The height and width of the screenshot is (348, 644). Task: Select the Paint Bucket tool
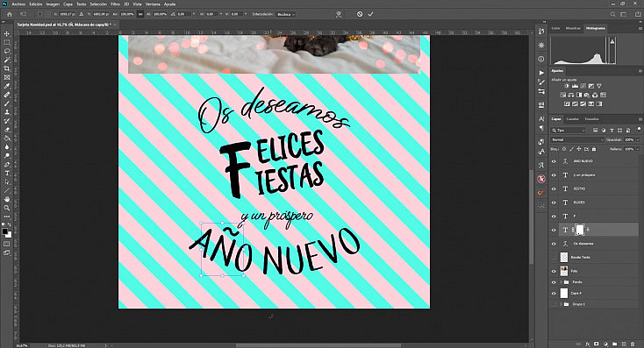[x=7, y=138]
